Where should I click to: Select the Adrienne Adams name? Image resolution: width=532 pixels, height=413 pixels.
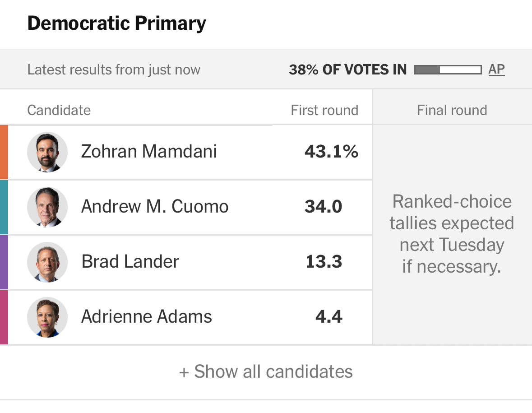click(147, 317)
